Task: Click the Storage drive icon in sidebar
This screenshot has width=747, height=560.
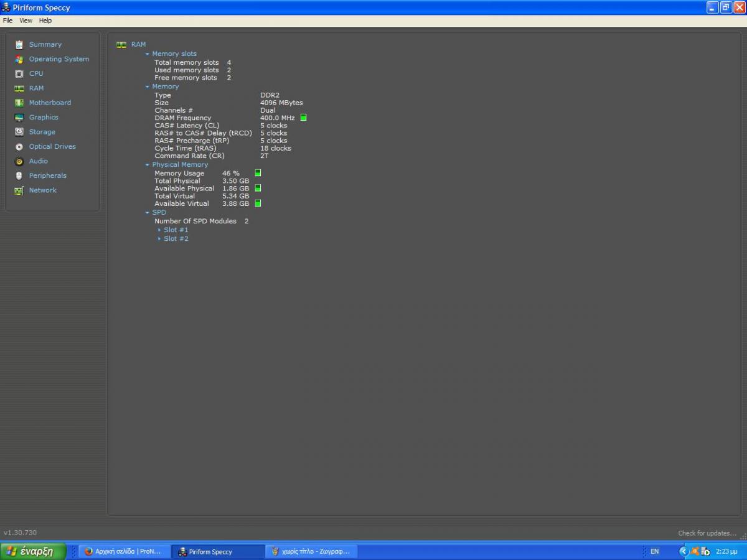Action: click(x=19, y=132)
